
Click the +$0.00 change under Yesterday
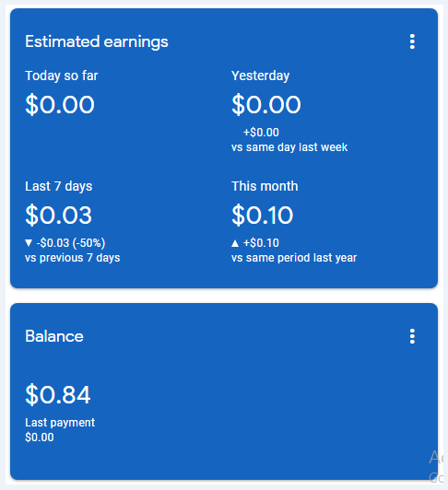click(x=261, y=133)
